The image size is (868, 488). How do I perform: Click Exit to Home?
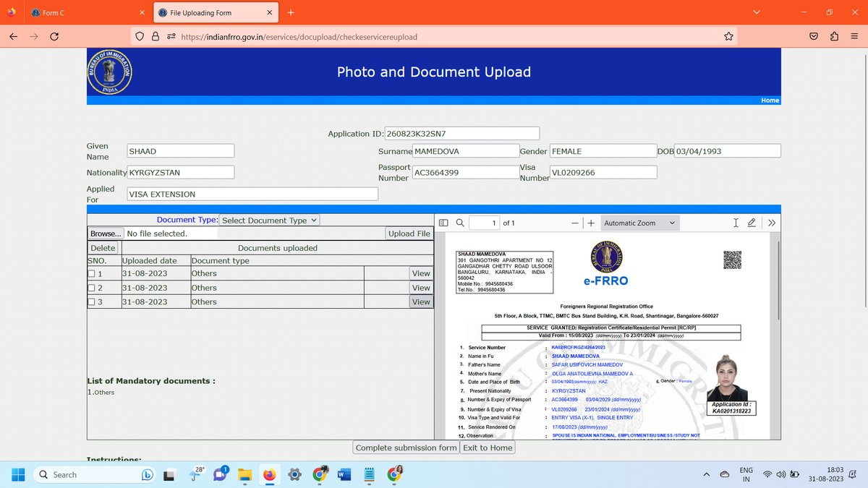coord(488,448)
